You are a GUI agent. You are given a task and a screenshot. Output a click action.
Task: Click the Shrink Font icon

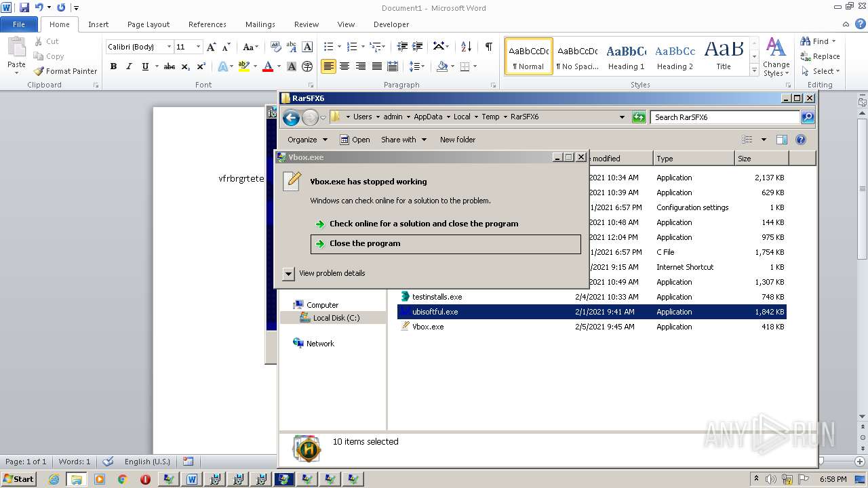click(226, 47)
